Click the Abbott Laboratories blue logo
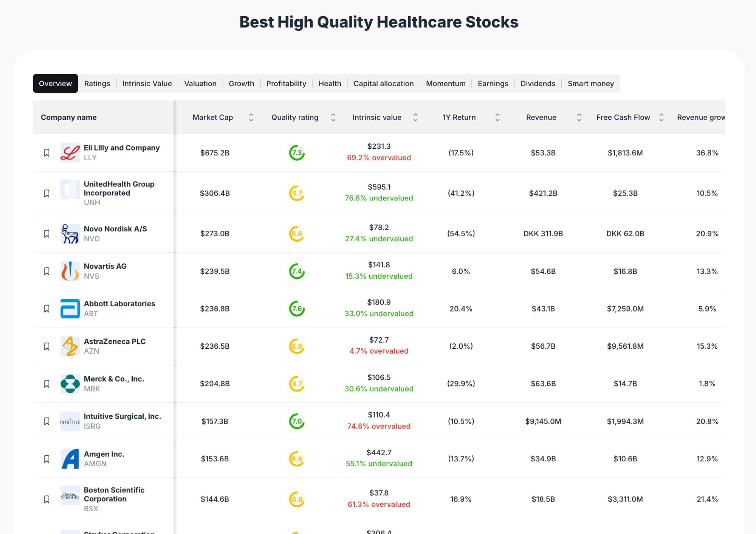Screen dimensions: 756x534 [70, 309]
